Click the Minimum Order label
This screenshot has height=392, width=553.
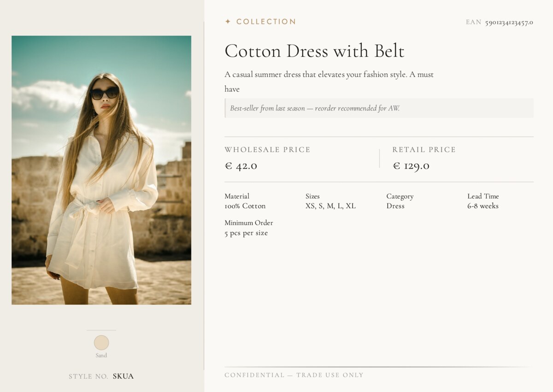[249, 223]
